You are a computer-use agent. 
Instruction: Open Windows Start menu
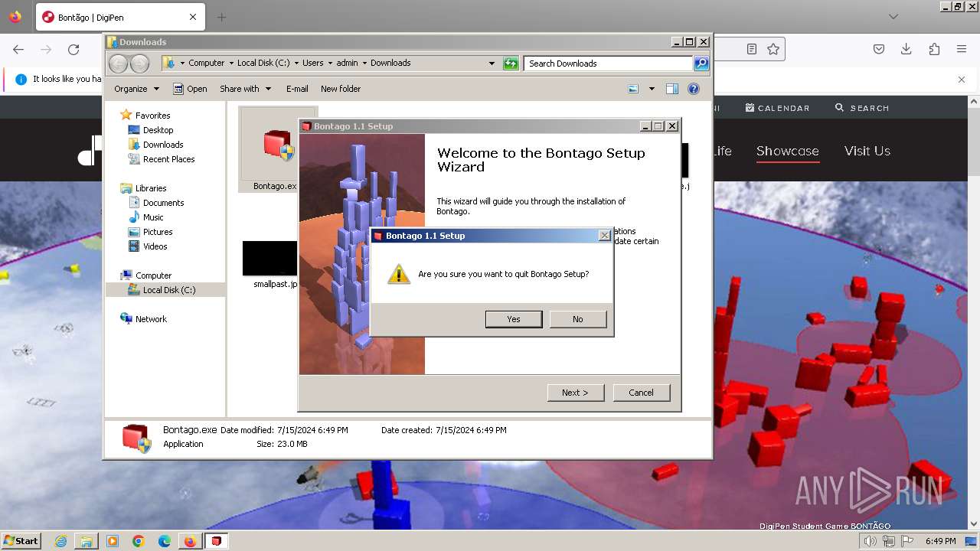(21, 540)
